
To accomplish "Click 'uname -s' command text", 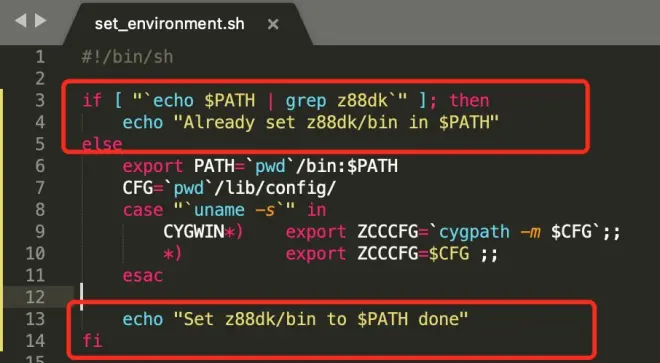I will 234,210.
